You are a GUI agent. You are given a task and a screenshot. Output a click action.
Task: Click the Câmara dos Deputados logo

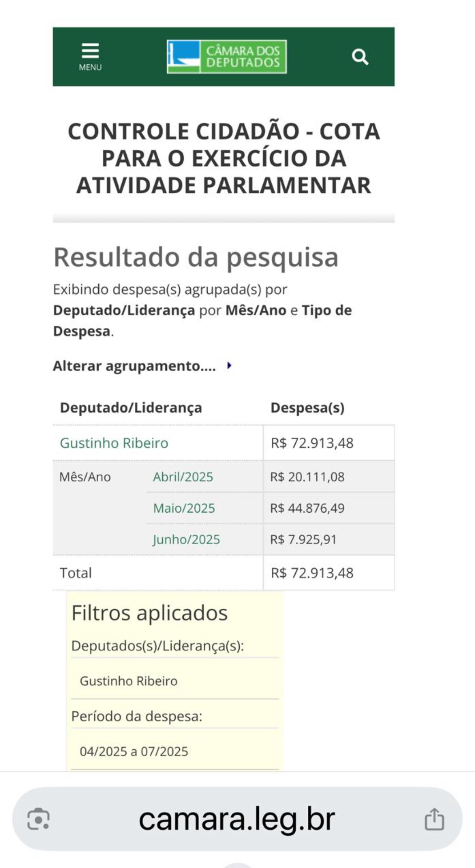(x=226, y=57)
